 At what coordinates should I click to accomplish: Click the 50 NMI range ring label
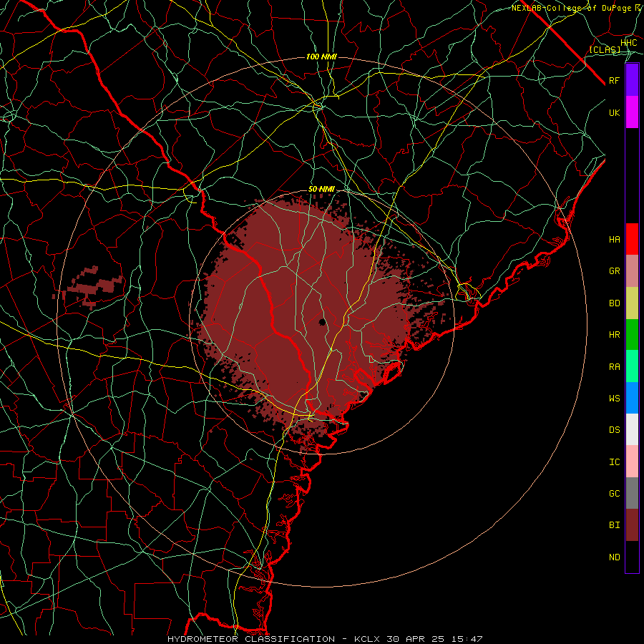pos(321,190)
